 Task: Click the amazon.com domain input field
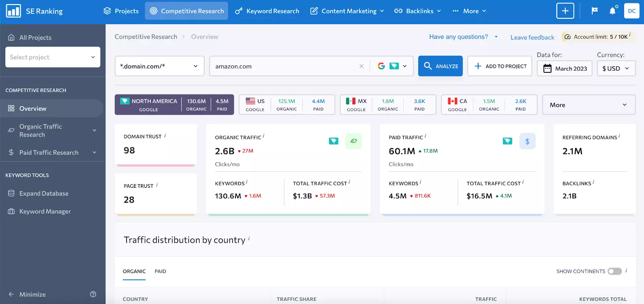(285, 66)
